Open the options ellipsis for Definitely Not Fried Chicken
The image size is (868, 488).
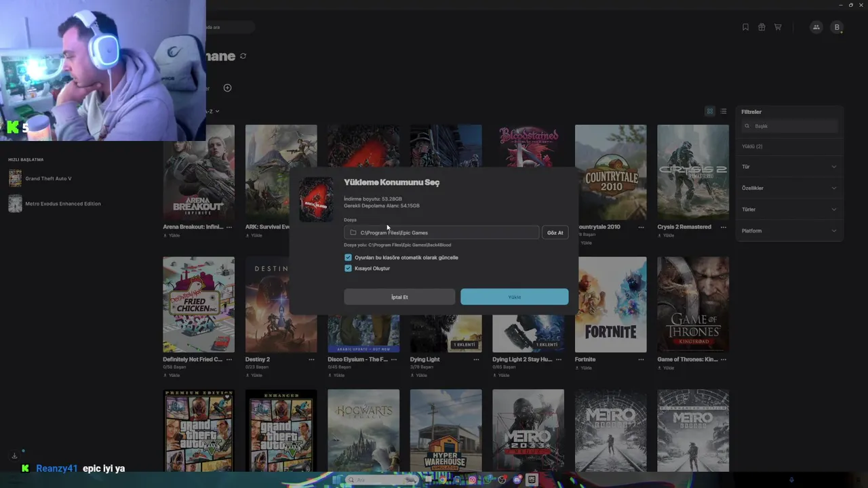point(229,359)
